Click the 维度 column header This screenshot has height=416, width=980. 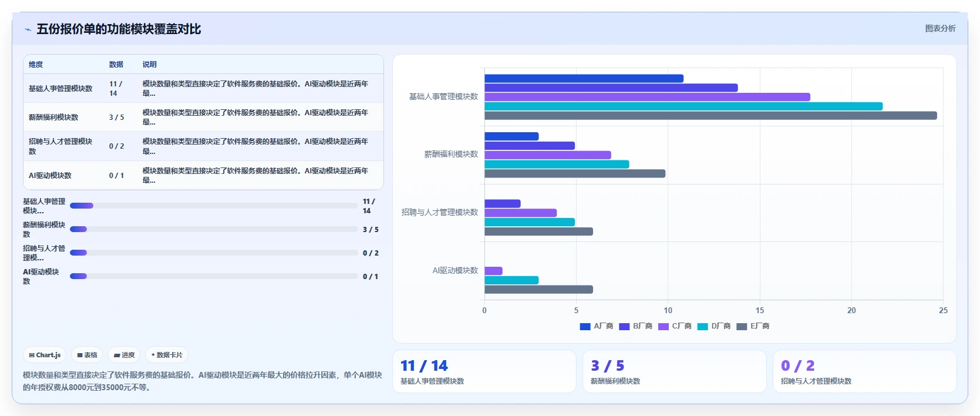[36, 65]
